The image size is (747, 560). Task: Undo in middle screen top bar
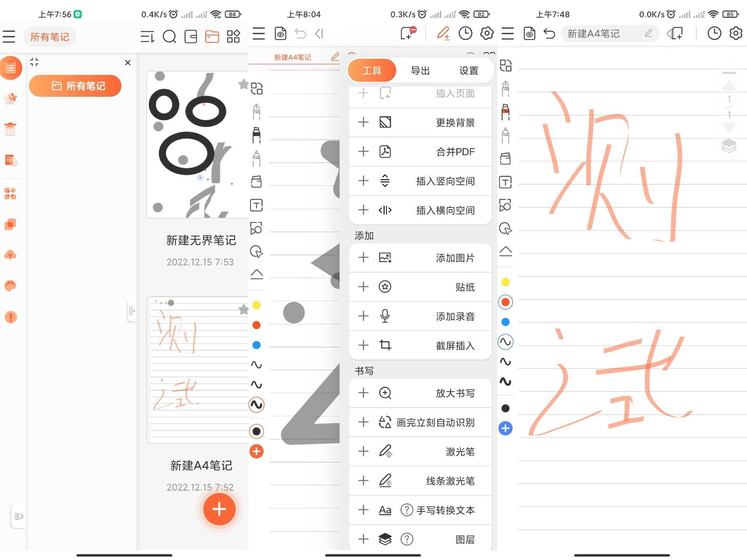pyautogui.click(x=300, y=33)
